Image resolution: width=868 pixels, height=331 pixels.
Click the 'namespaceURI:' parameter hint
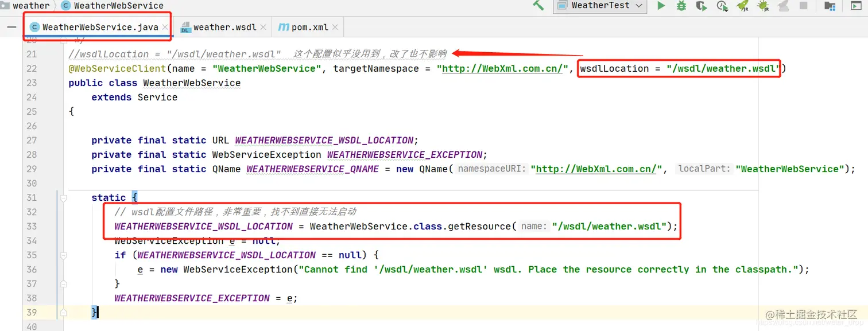tap(492, 169)
